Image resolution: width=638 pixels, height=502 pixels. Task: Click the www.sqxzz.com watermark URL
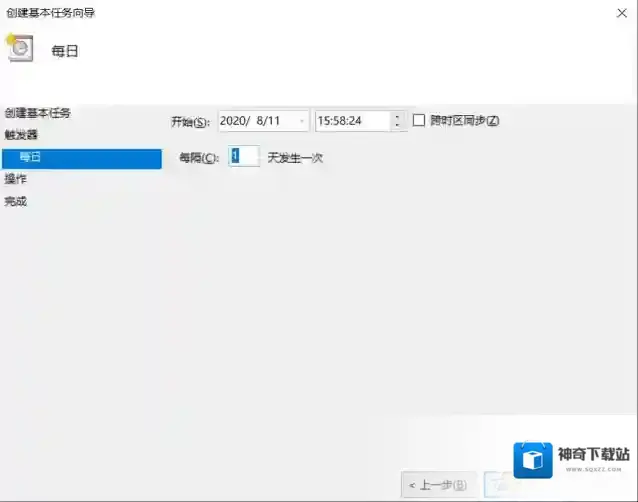(x=590, y=470)
